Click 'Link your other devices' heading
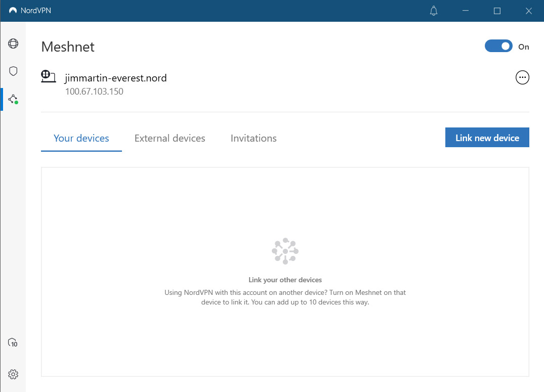Screen dimensions: 544x392 pos(285,280)
